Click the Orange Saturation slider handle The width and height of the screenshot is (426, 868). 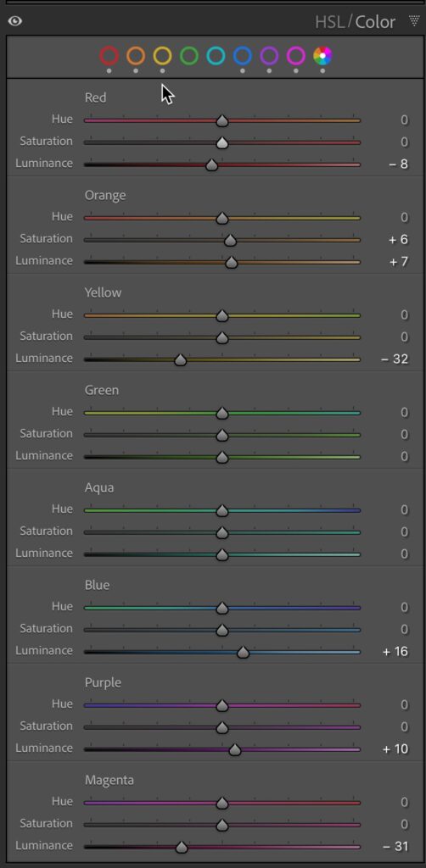pyautogui.click(x=231, y=240)
